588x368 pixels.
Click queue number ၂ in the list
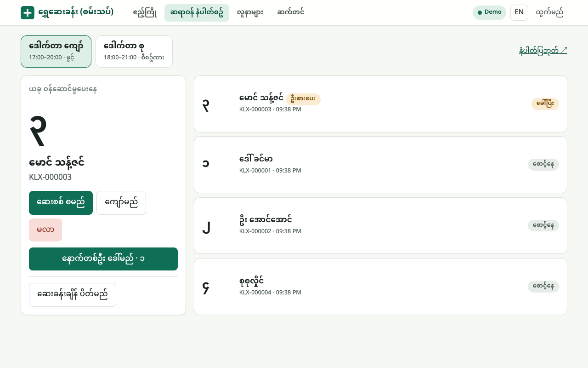click(x=206, y=227)
